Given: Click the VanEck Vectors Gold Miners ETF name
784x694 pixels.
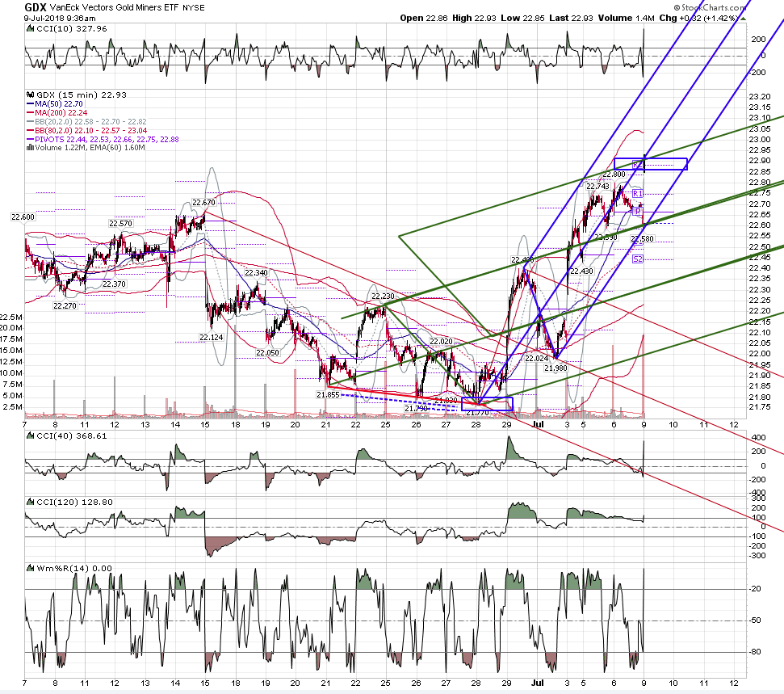Looking at the screenshot, I should (x=114, y=8).
